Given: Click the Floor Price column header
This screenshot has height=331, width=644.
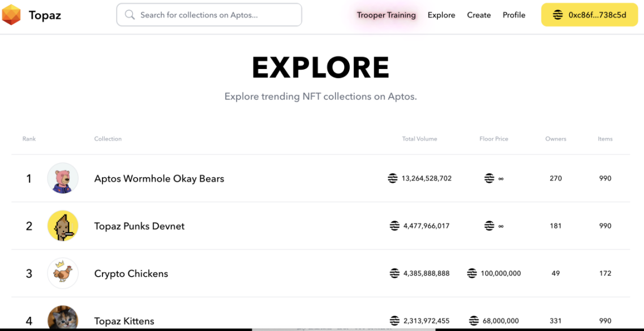Looking at the screenshot, I should (x=493, y=139).
